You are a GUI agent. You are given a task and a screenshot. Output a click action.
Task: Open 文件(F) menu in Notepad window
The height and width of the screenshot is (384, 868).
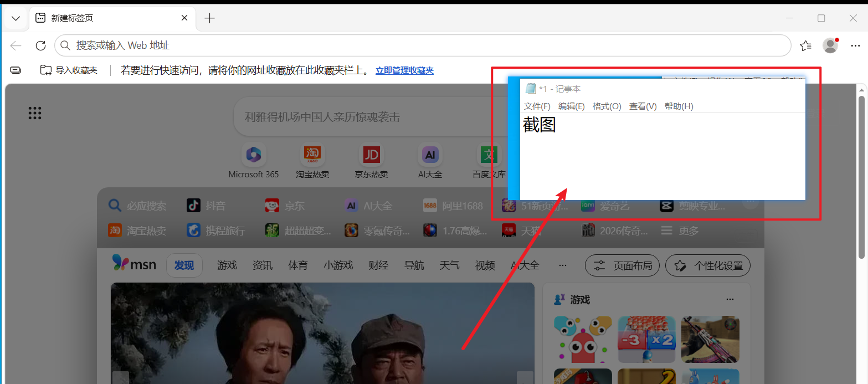pyautogui.click(x=537, y=106)
